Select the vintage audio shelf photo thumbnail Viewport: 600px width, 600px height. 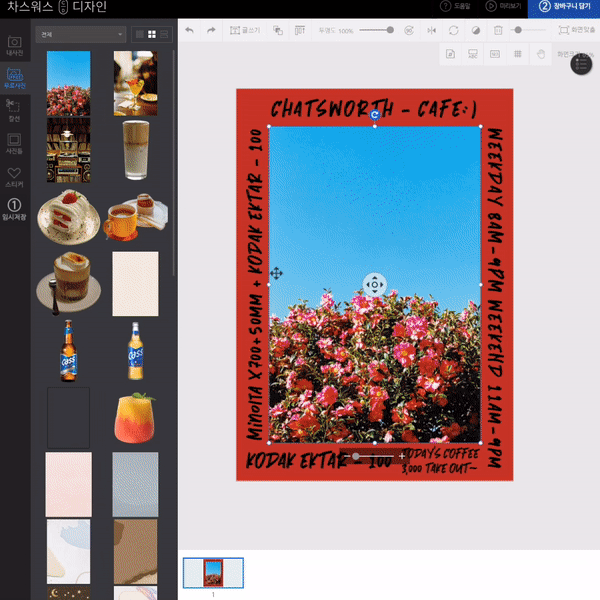68,150
